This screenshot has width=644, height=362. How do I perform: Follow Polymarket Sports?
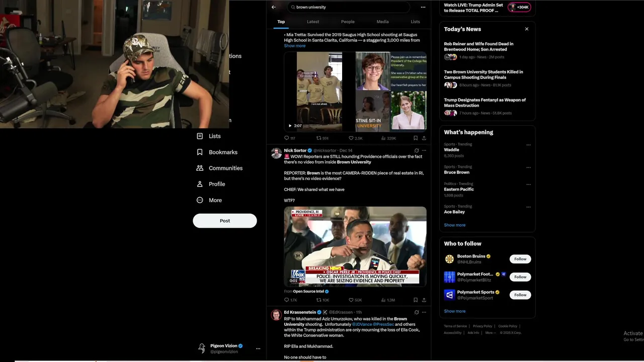tap(520, 295)
